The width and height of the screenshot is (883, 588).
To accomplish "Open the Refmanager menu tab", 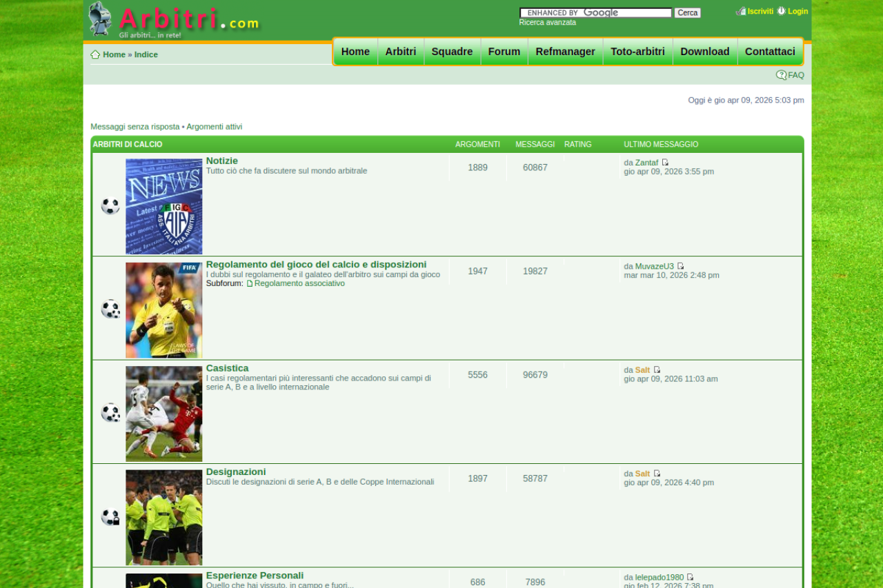I will coord(566,52).
